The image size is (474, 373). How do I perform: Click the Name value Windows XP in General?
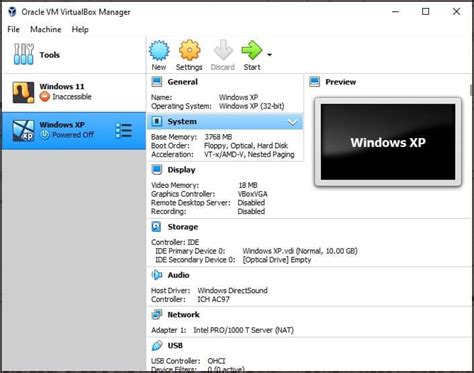click(238, 97)
